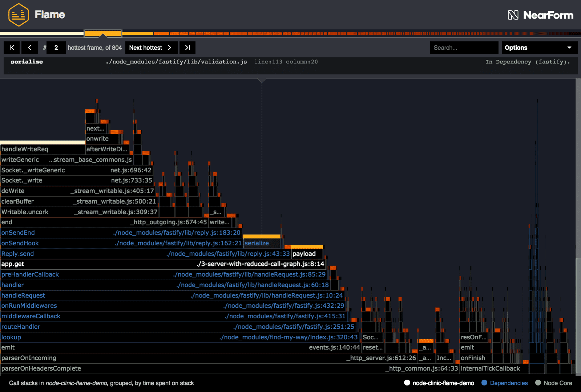Select the onFinish frame

[x=475, y=358]
